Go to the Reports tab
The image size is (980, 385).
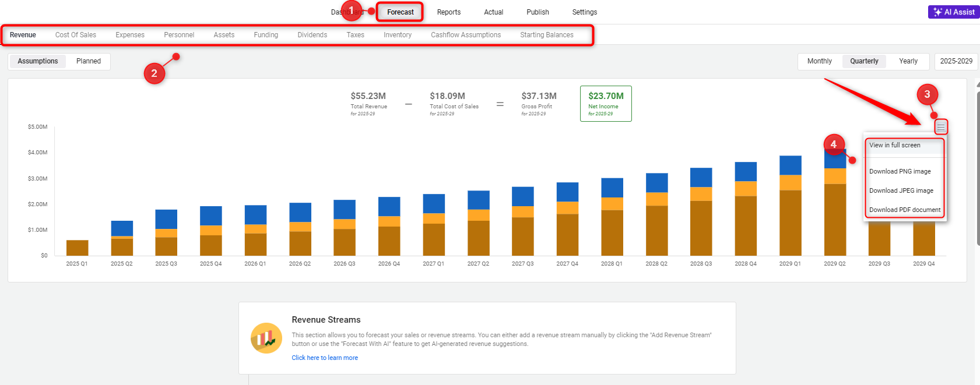(x=448, y=12)
